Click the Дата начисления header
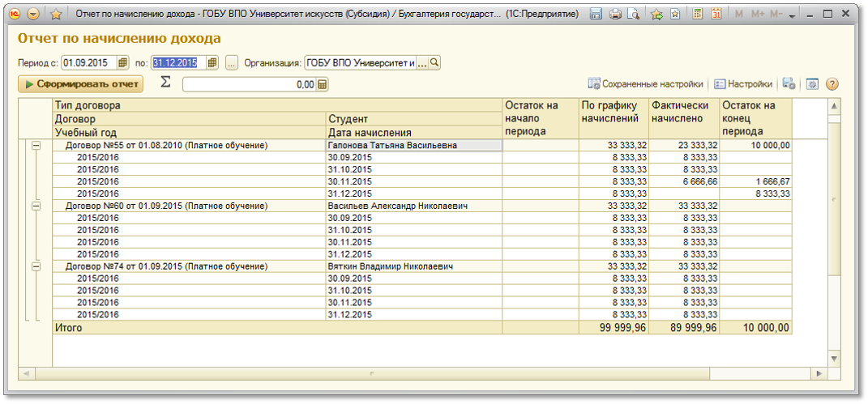868x404 pixels. pos(414,133)
